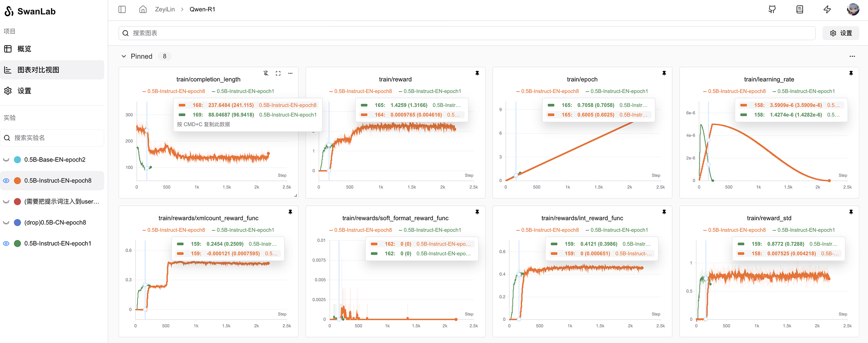Open the documentation icon in header
This screenshot has height=343, width=868.
[800, 9]
